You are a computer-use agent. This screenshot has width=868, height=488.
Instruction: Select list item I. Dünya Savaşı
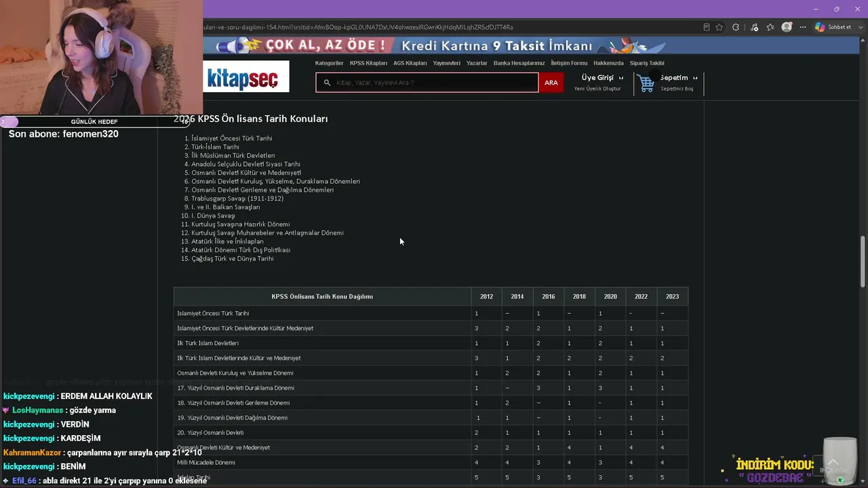213,216
